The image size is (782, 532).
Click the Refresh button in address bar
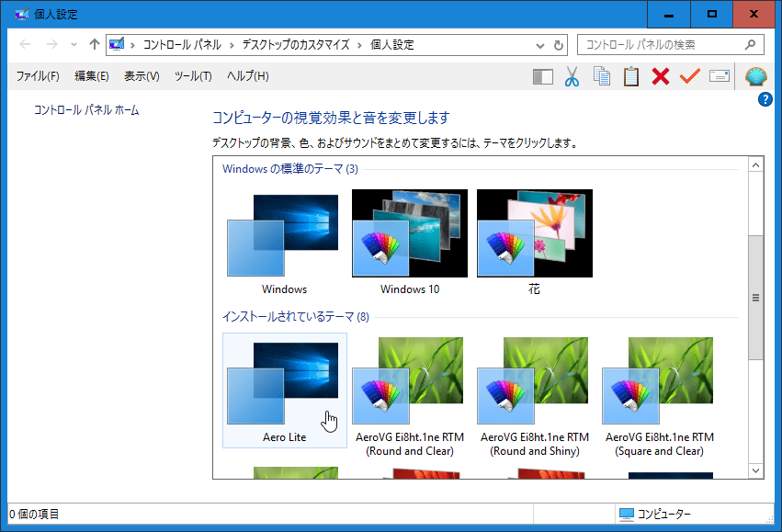(559, 45)
